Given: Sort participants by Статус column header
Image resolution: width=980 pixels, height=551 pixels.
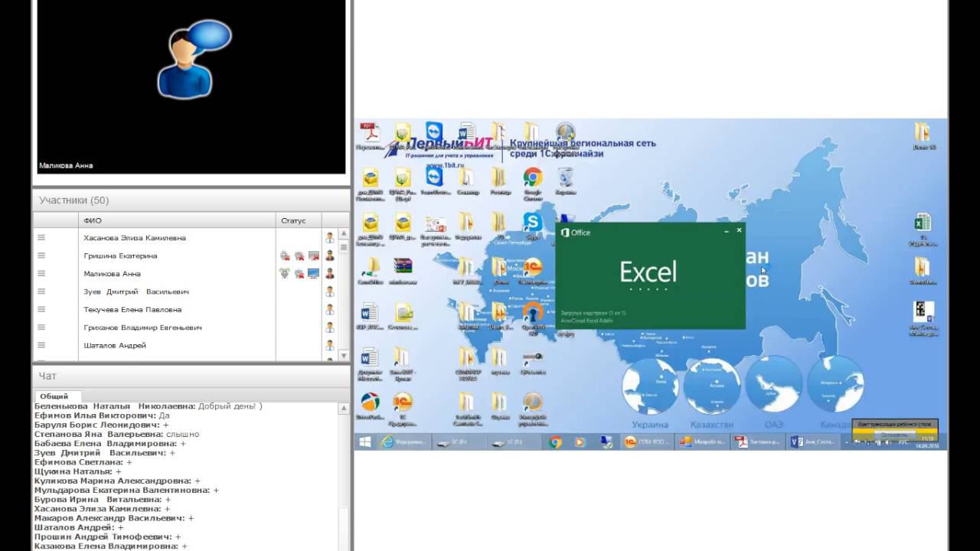Looking at the screenshot, I should click(299, 220).
